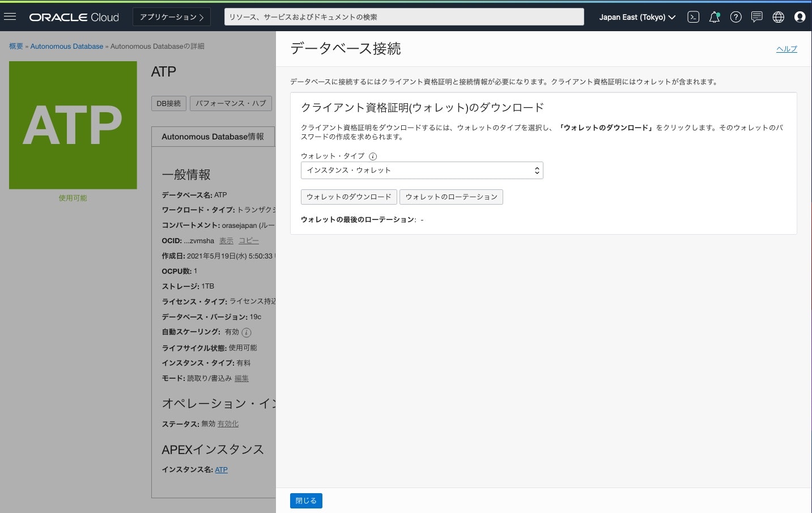The height and width of the screenshot is (513, 812).
Task: Open help using the question mark icon
Action: coord(736,16)
